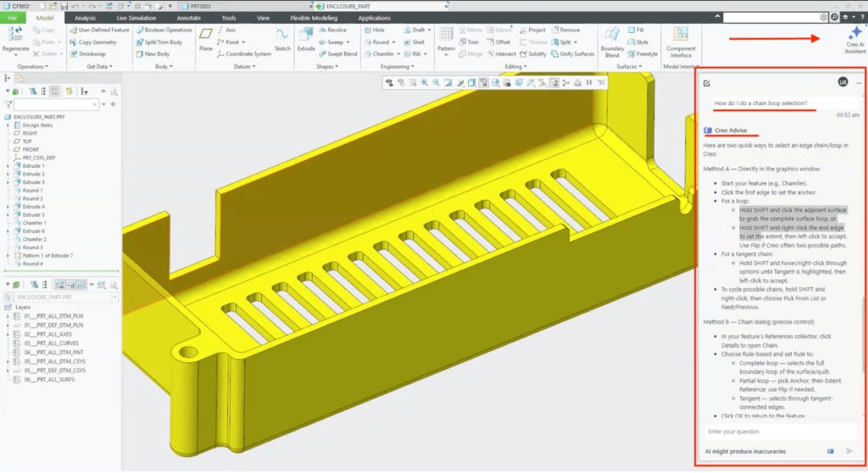Viewport: 868px width, 473px height.
Task: Expand the Surfaces group menu
Action: (629, 66)
